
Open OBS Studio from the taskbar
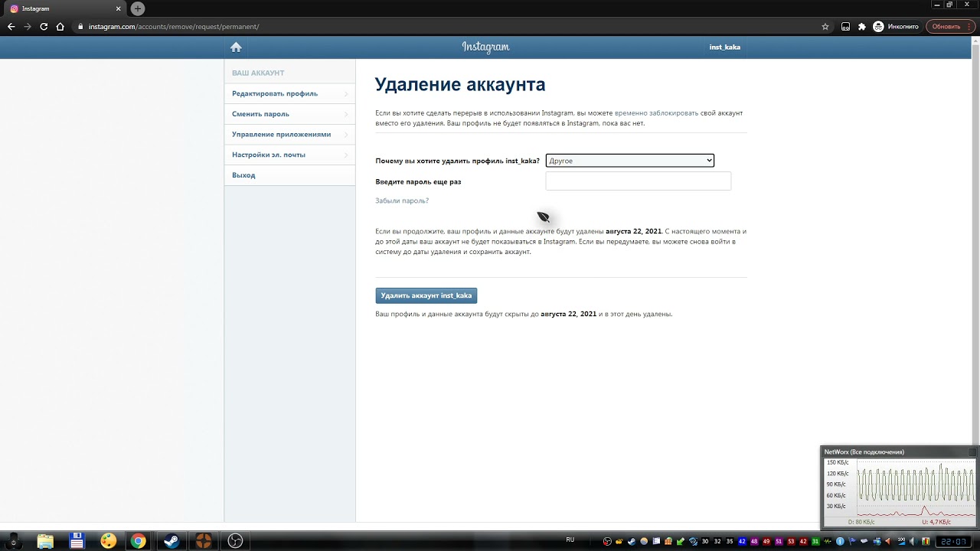point(235,541)
